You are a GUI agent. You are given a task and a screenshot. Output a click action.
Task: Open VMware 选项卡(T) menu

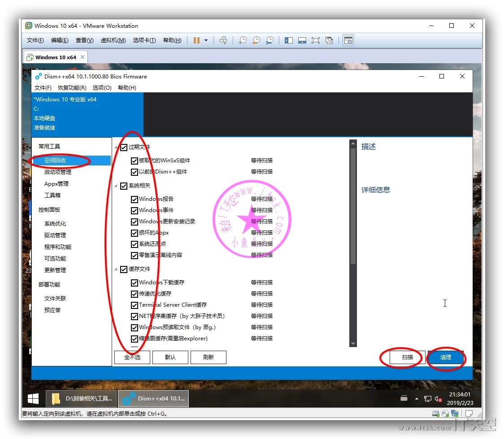pos(144,40)
